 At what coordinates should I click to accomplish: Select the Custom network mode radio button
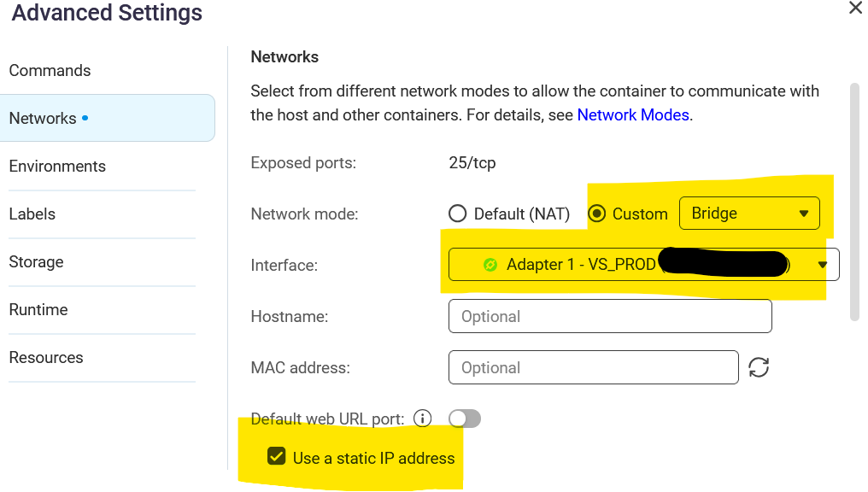[x=598, y=214]
